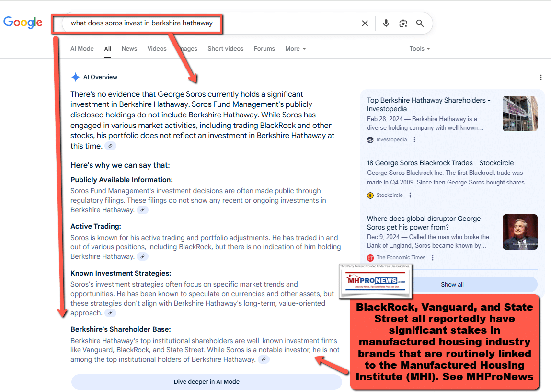
Task: Click the Stockcircle source name
Action: coord(390,195)
